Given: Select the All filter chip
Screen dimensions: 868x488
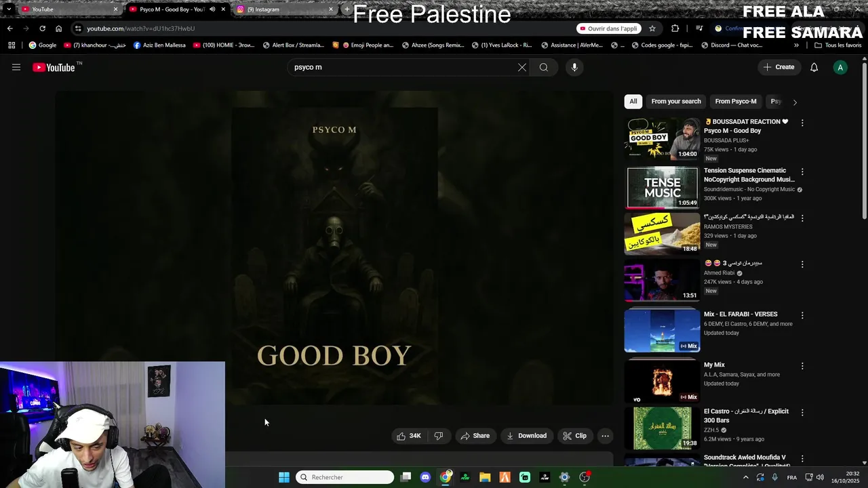Looking at the screenshot, I should pyautogui.click(x=633, y=102).
